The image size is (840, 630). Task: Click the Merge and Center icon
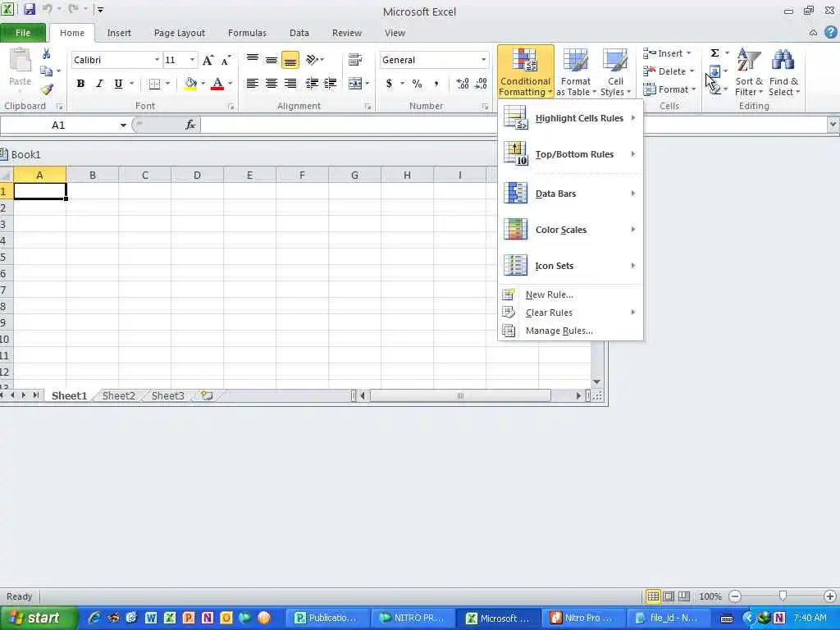[x=354, y=84]
